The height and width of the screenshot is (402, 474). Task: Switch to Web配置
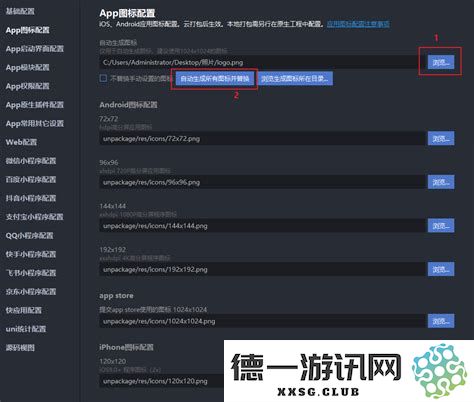pos(21,142)
